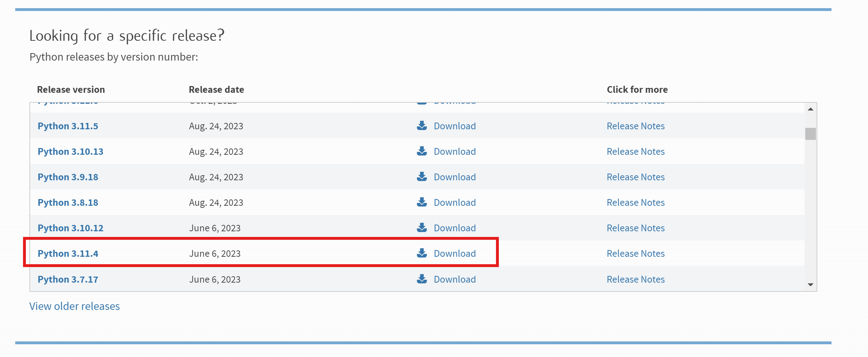Open the View older releases link
The height and width of the screenshot is (357, 868).
pyautogui.click(x=74, y=306)
